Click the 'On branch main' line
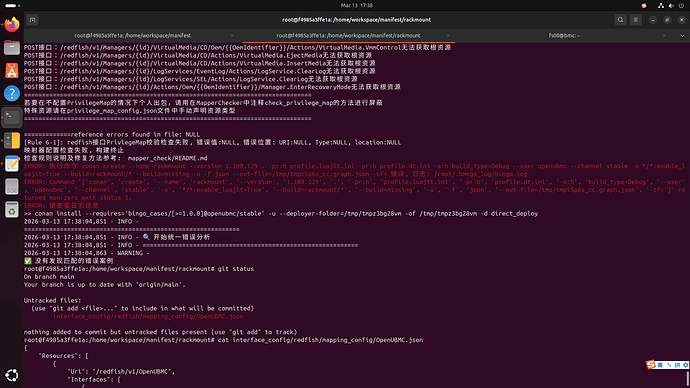This screenshot has height=388, width=690. pos(49,277)
